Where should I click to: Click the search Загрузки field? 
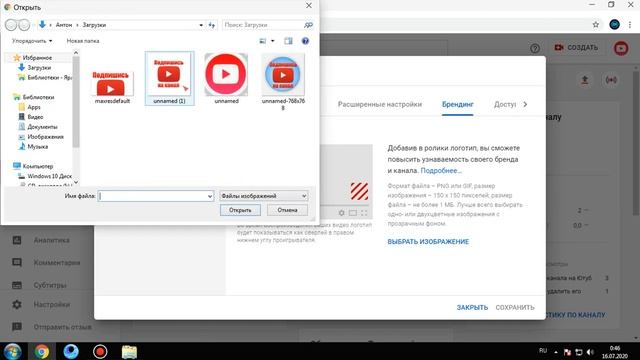coord(262,25)
